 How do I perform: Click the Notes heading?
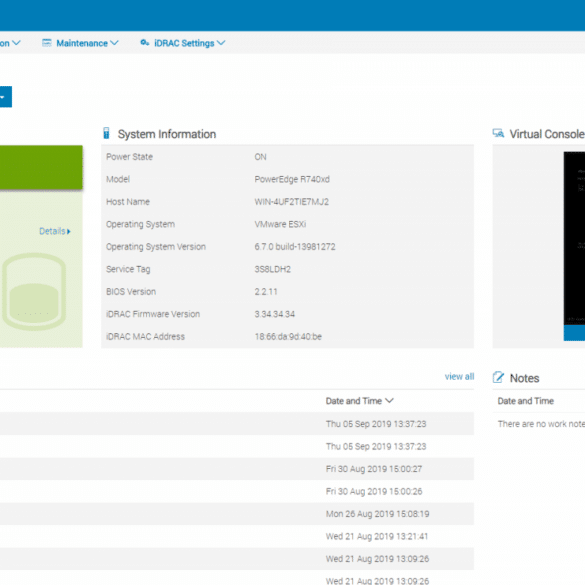(x=524, y=378)
